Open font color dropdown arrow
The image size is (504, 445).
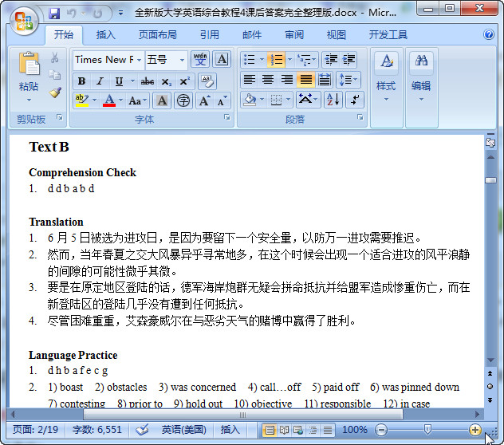120,100
